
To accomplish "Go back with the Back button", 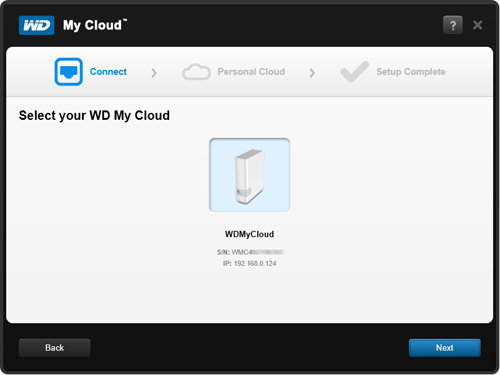I will click(x=55, y=348).
